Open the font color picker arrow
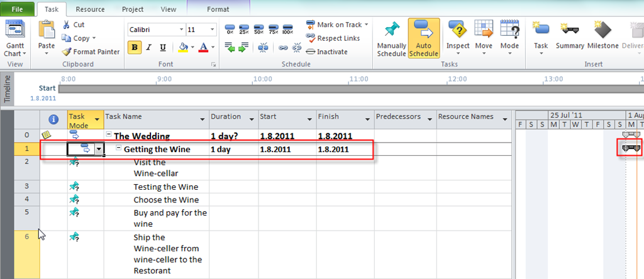This screenshot has width=644, height=279. (x=214, y=47)
